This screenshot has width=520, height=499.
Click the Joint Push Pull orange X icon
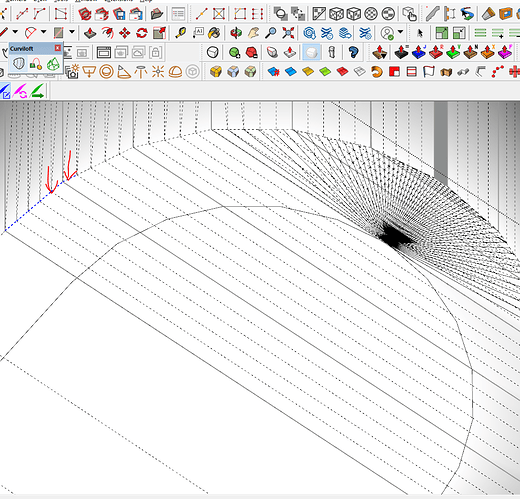coord(488,52)
